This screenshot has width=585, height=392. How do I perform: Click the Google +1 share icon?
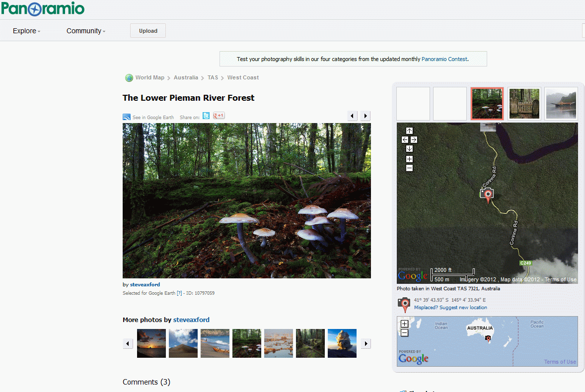click(218, 115)
